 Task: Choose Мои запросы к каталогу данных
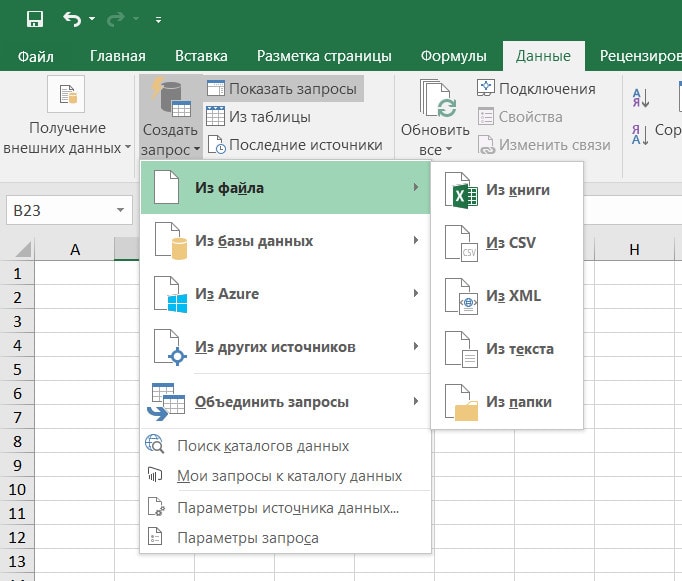(x=285, y=476)
